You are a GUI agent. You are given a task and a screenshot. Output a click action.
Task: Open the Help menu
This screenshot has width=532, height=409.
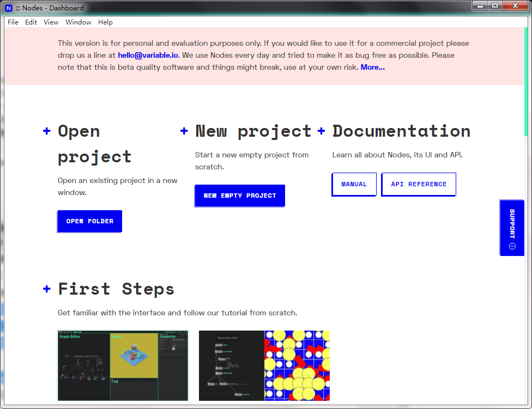[x=105, y=22]
